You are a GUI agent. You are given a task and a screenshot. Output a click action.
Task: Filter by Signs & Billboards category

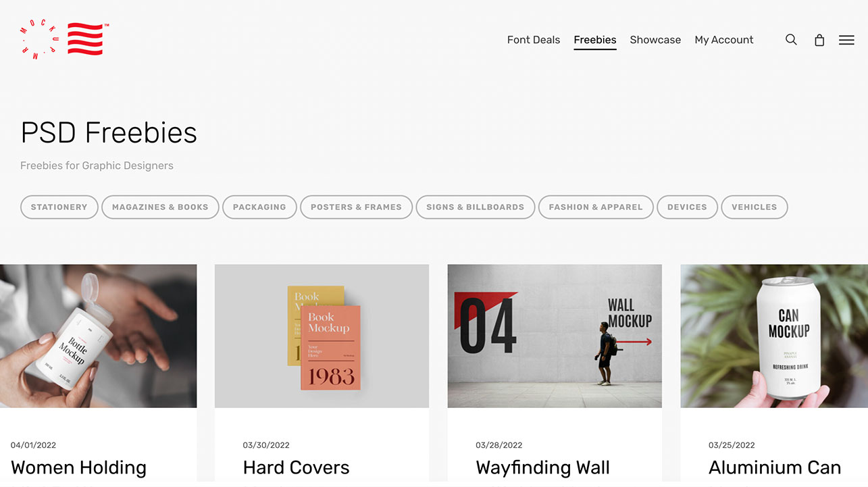[476, 207]
